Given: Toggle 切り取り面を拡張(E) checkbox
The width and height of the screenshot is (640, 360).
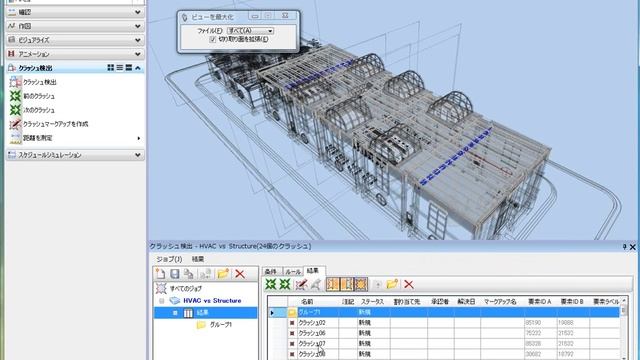Looking at the screenshot, I should (212, 40).
